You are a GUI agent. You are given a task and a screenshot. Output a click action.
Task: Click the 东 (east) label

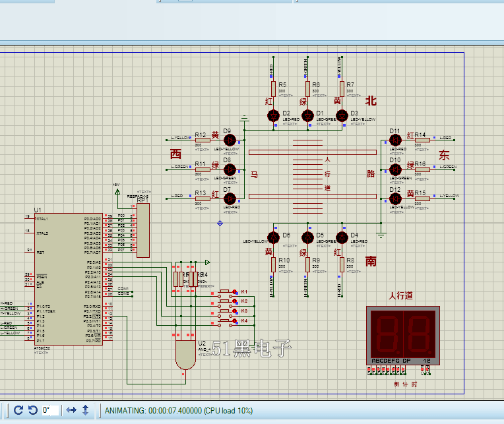tap(444, 156)
